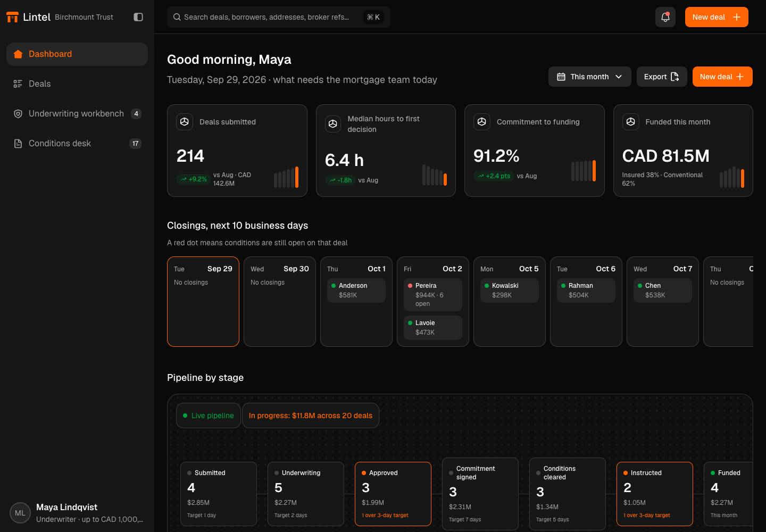Select the Wed Sep 30 closings day

[x=280, y=302]
